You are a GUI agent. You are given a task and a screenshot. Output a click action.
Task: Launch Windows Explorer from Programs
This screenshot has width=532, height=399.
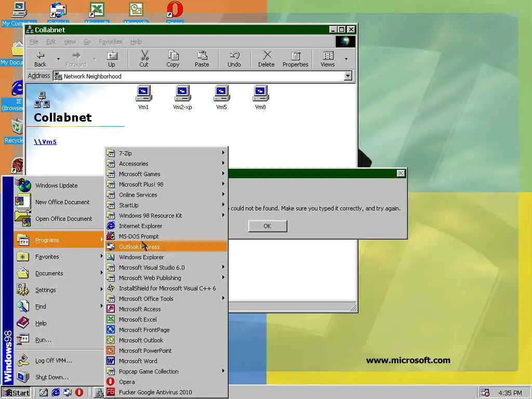[x=166, y=257]
